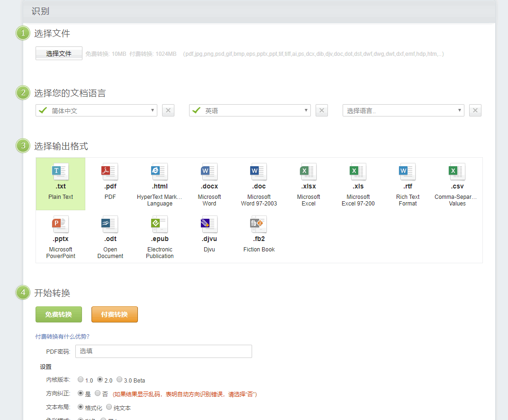Choose 纯文本 text layout option
Screen dimensions: 508x420
pyautogui.click(x=109, y=407)
